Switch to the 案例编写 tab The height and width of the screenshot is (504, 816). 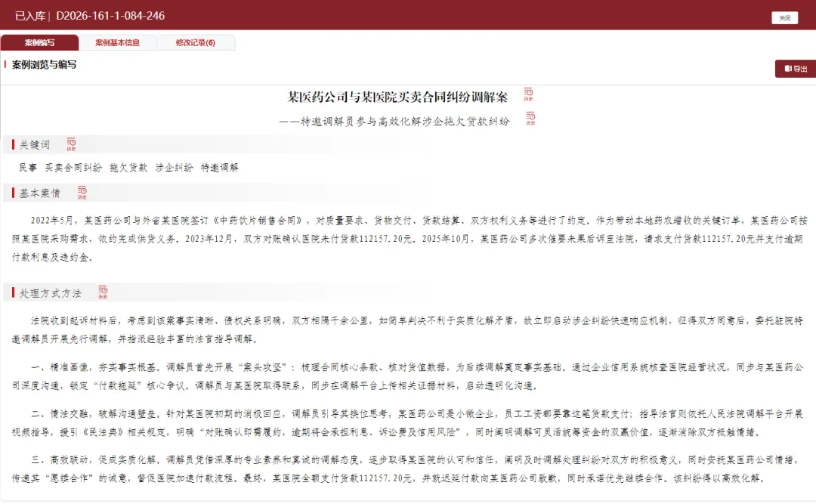coord(39,43)
